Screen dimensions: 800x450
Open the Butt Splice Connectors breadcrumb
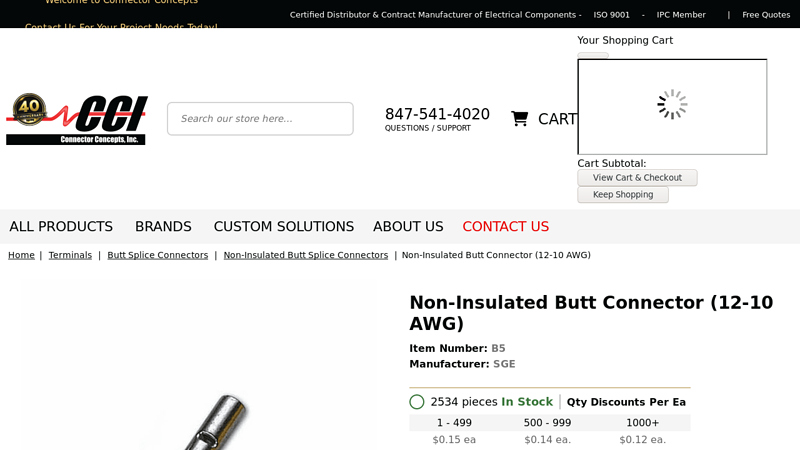[158, 255]
